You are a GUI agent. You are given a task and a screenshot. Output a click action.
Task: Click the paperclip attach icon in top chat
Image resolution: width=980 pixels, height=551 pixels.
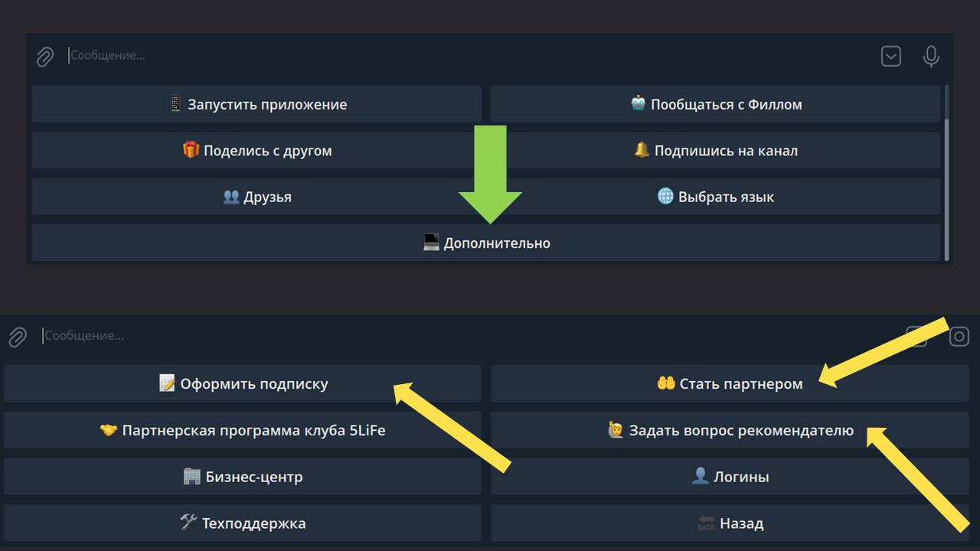click(x=45, y=57)
